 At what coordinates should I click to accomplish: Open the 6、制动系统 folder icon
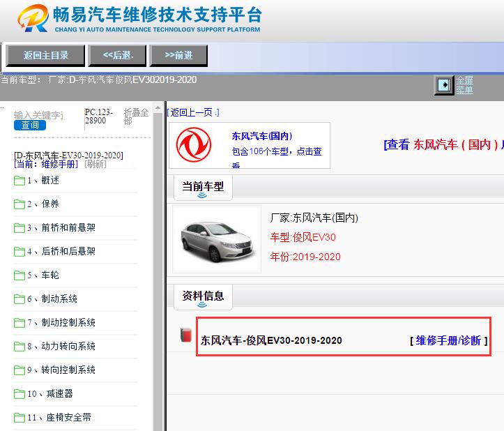(20, 299)
